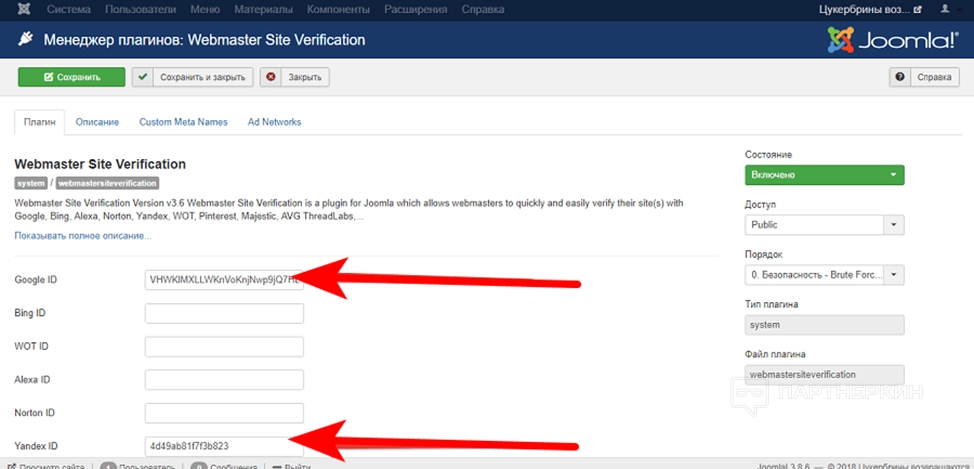Click the question mark help icon
974x469 pixels.
pyautogui.click(x=899, y=78)
